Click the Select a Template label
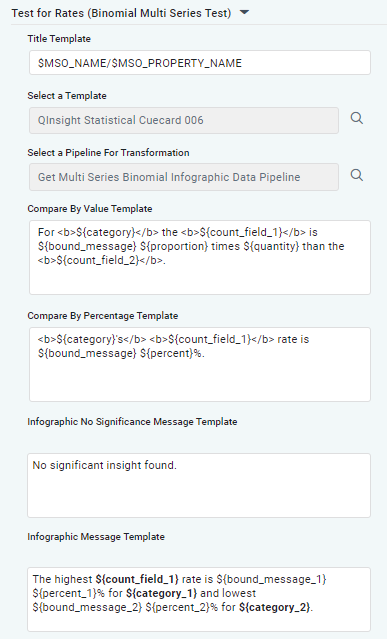Screen dimensions: 387x639 tap(67, 96)
